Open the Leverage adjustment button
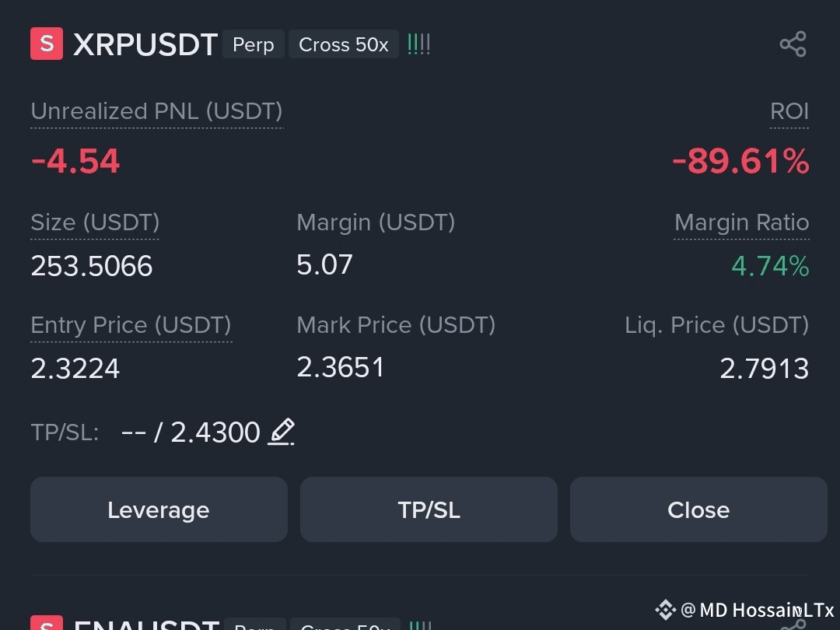Screen dimensions: 840x630 pyautogui.click(x=159, y=509)
